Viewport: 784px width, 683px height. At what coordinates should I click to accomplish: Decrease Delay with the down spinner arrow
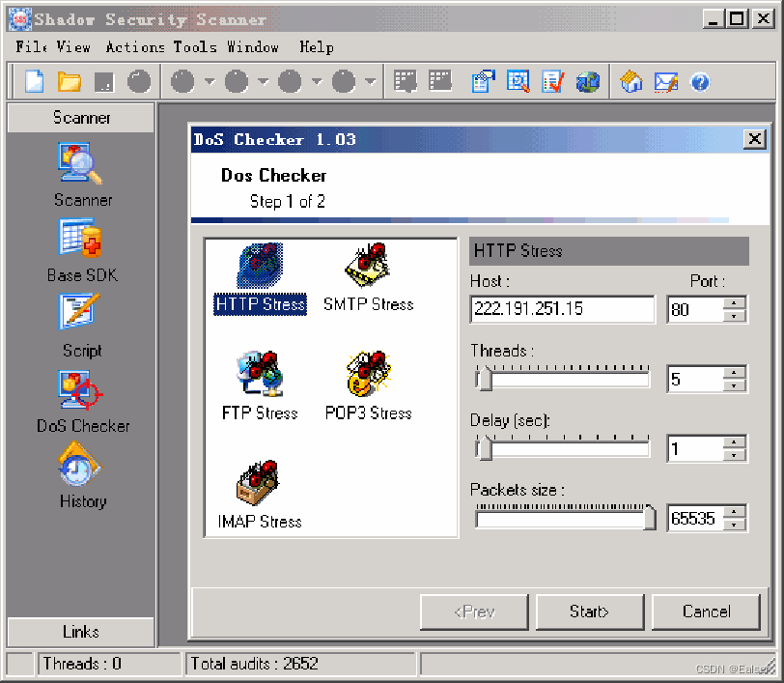tap(734, 455)
